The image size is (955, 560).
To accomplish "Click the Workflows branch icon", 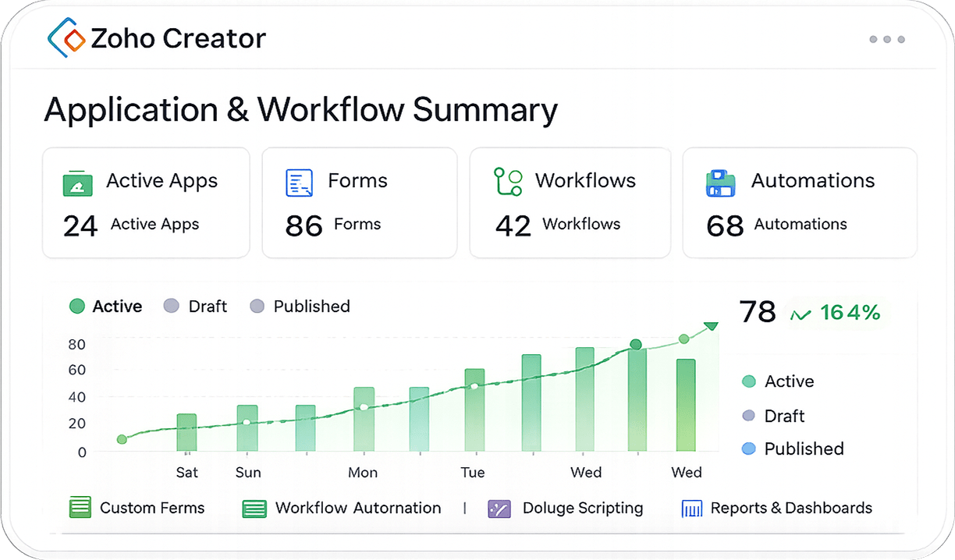I will point(508,181).
